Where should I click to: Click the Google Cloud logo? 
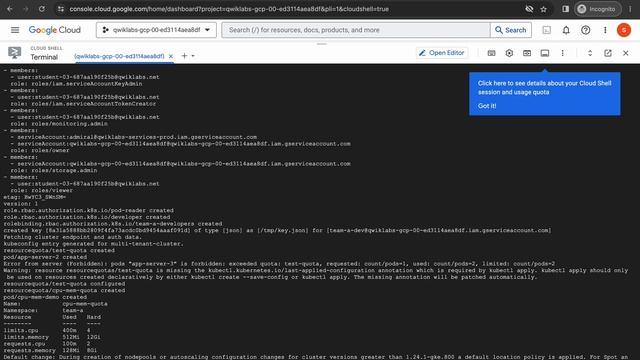pyautogui.click(x=55, y=30)
